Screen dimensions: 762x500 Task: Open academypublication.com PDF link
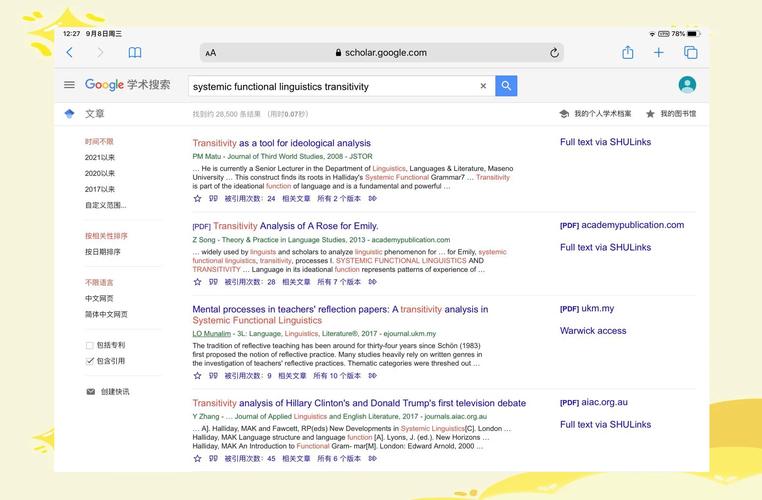point(622,225)
